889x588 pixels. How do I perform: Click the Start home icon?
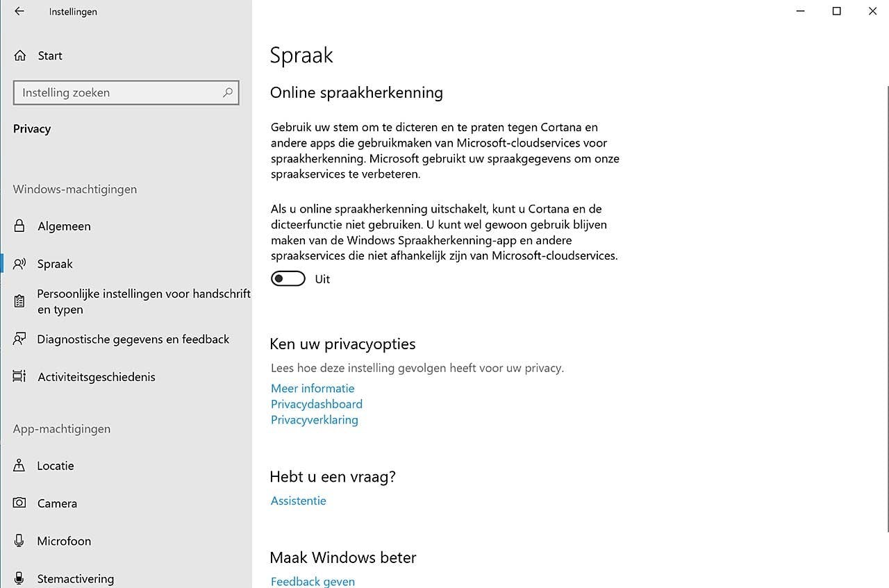click(20, 56)
